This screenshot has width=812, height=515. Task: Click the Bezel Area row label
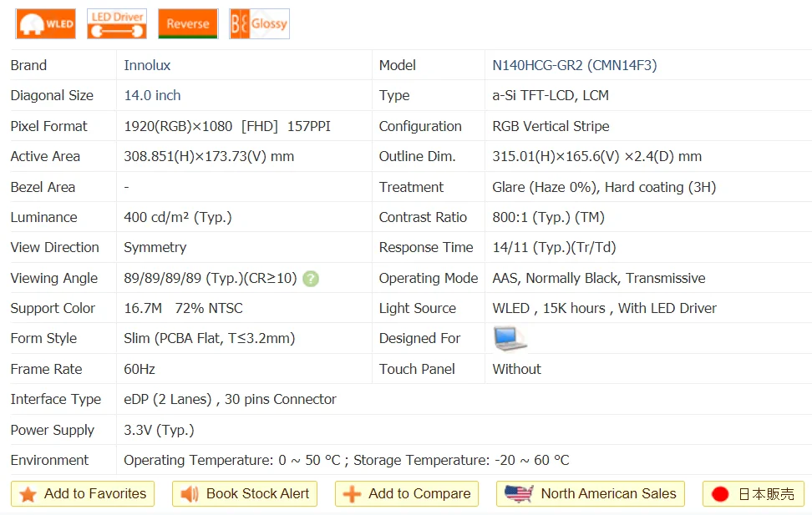point(43,187)
